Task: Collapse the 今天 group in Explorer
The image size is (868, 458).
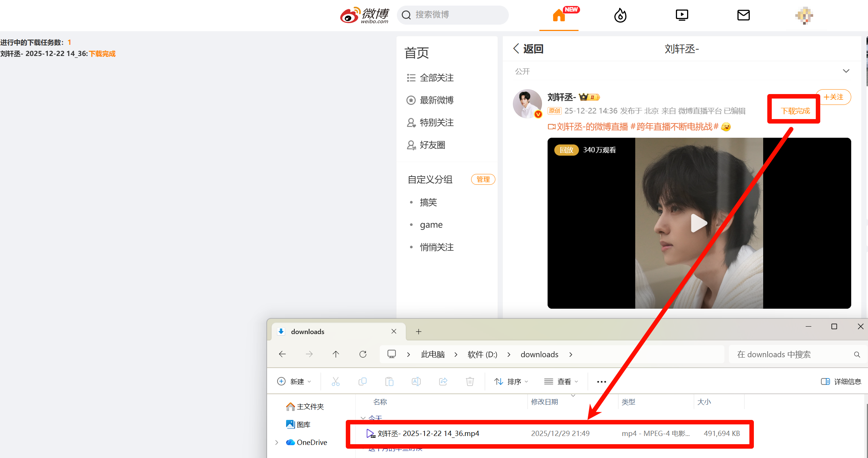Action: [363, 418]
